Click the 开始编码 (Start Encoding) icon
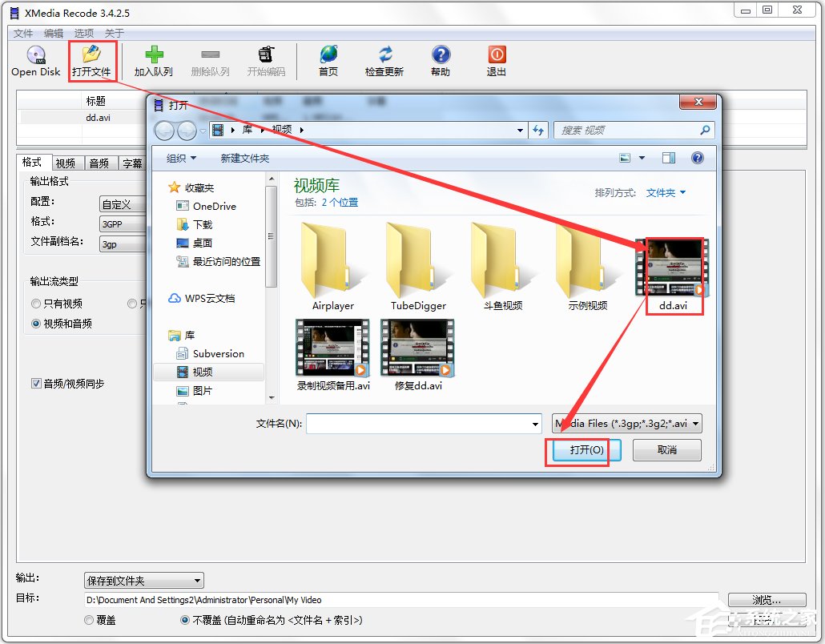825x644 pixels. coord(266,60)
